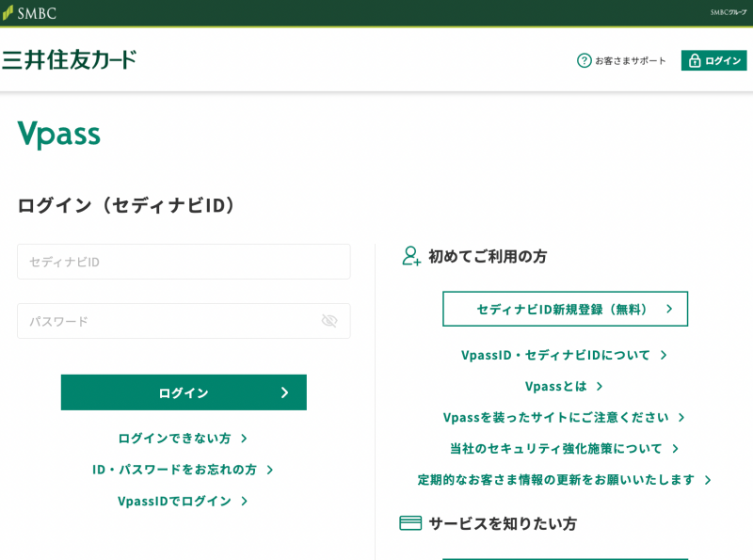Focus the セディナビID input field

click(x=184, y=262)
